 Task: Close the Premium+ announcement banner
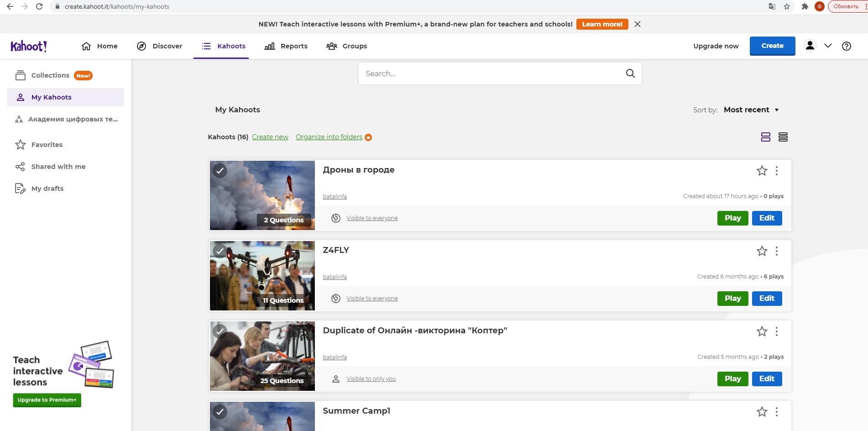tap(638, 24)
